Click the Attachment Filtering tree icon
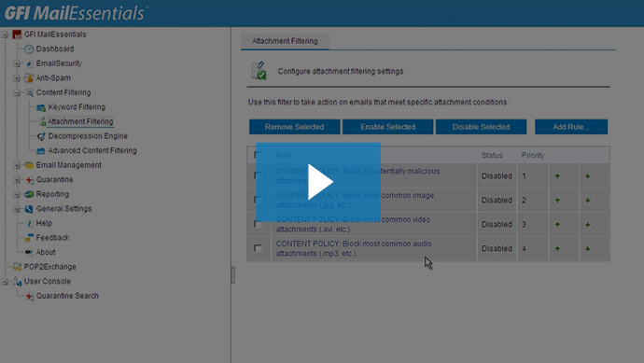This screenshot has width=644, height=363. pos(42,121)
